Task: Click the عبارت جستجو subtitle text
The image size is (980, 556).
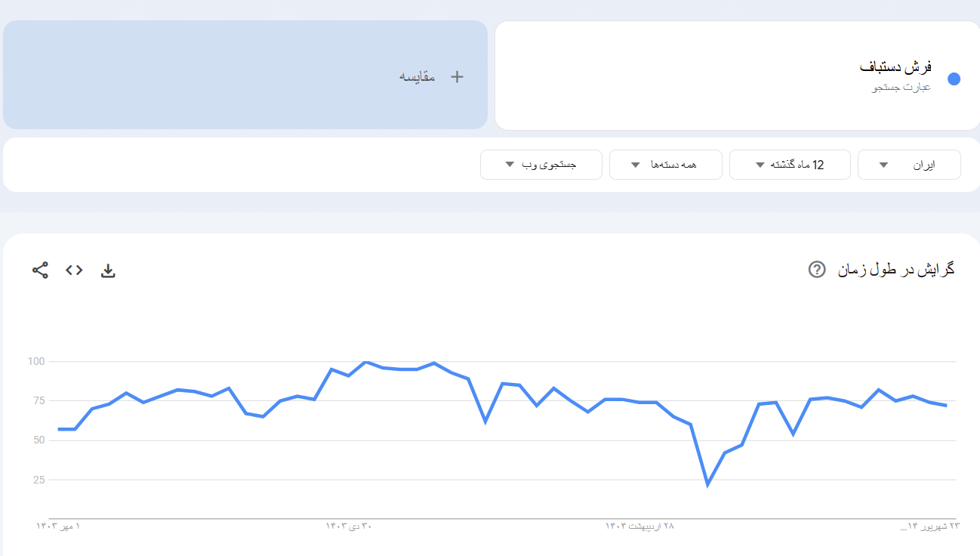Action: point(901,88)
